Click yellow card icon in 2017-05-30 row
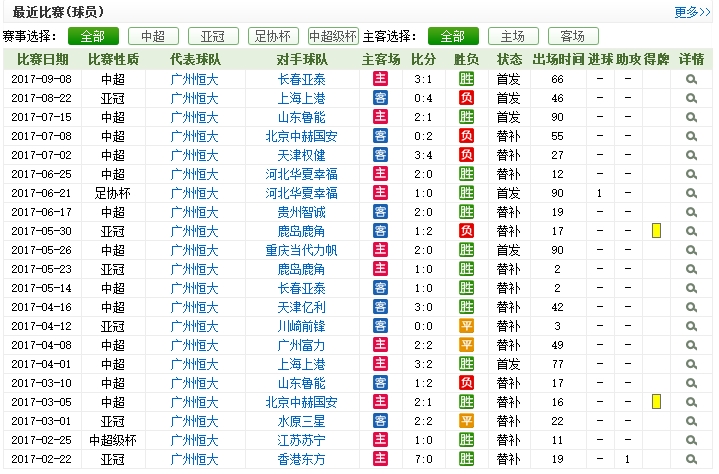The width and height of the screenshot is (719, 474). 656,231
